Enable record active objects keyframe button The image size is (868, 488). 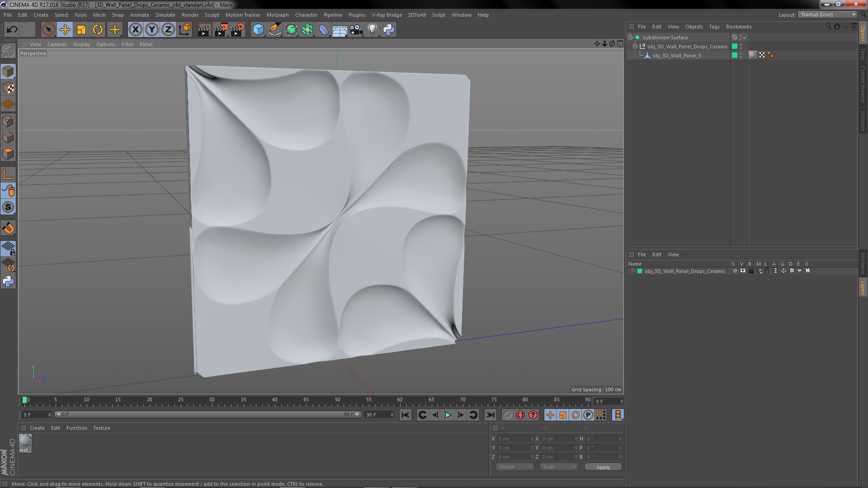tap(508, 415)
